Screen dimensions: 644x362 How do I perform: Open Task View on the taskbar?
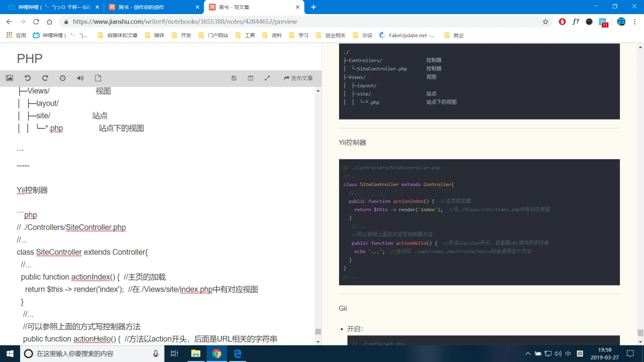(175, 353)
